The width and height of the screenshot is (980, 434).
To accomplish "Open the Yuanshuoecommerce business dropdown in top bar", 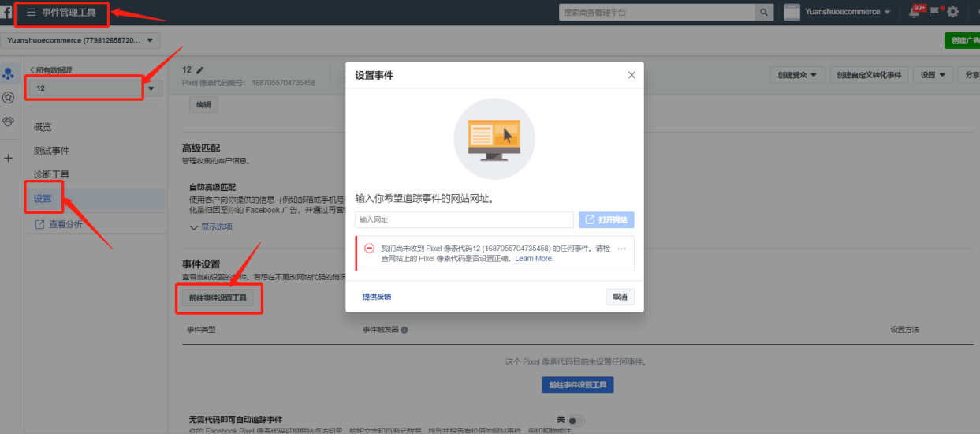I will (848, 12).
